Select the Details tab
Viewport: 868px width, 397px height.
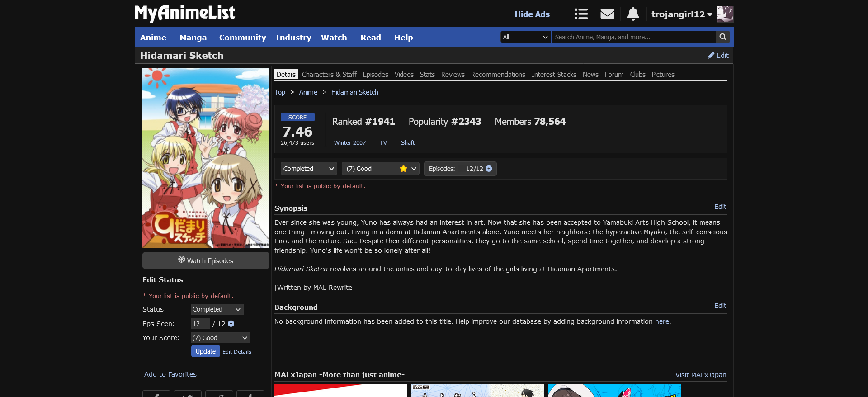click(286, 75)
